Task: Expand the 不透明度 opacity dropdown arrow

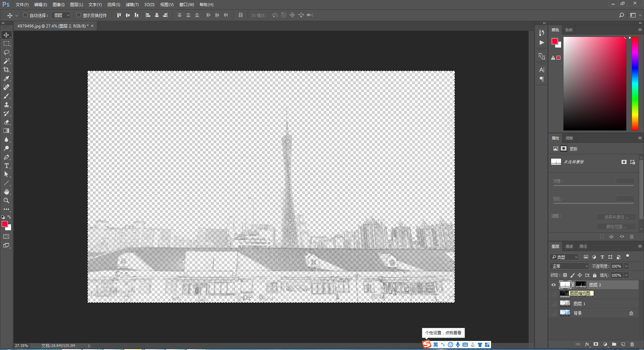Action: [x=626, y=266]
